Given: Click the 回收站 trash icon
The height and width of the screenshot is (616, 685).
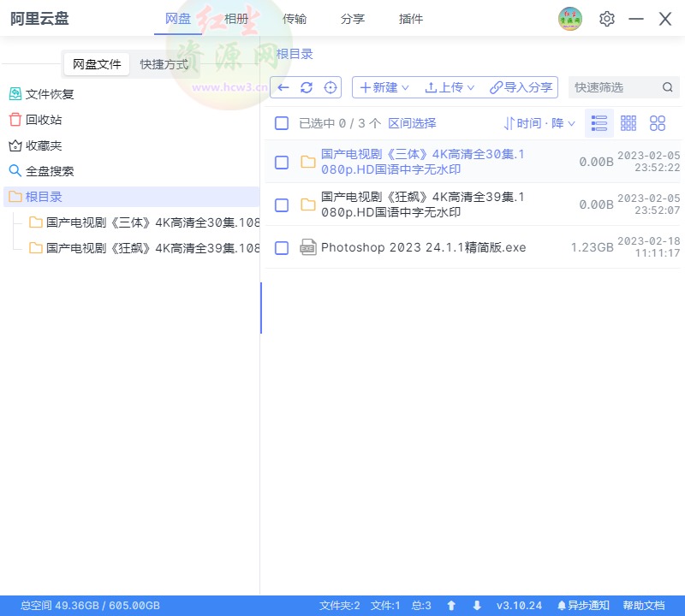Looking at the screenshot, I should 15,120.
